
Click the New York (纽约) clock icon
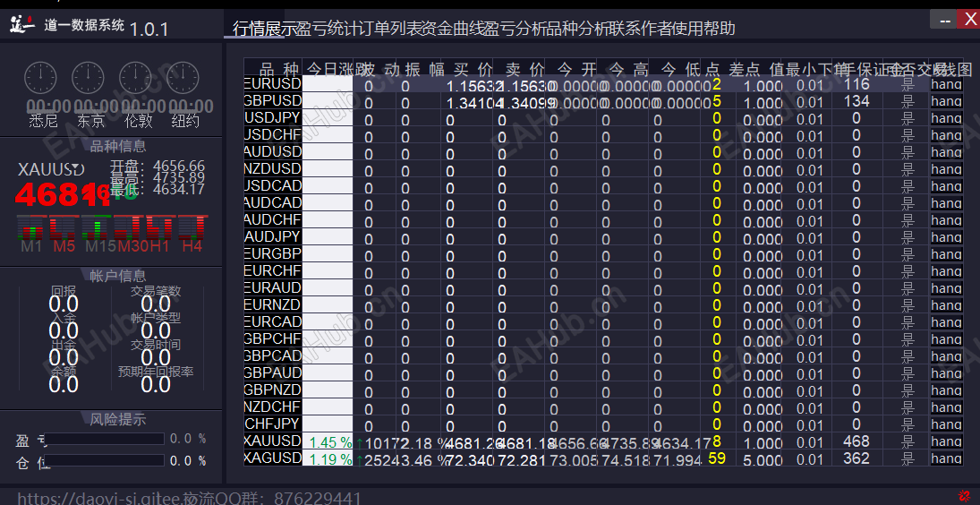[x=183, y=78]
